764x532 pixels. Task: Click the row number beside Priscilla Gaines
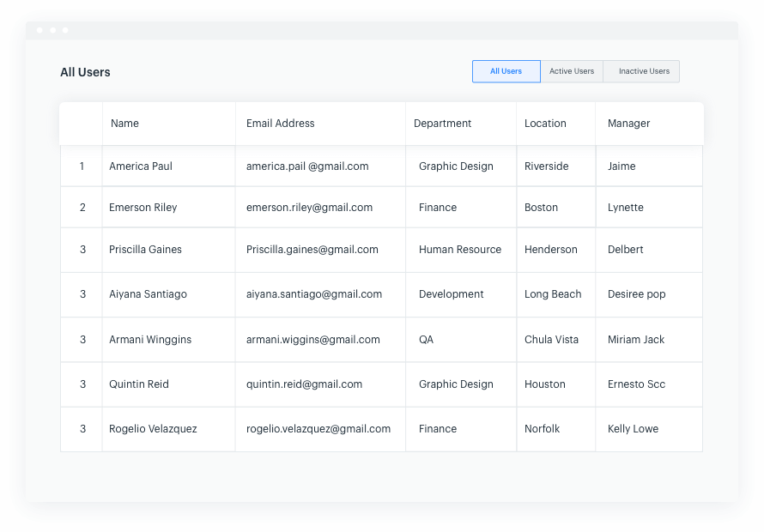pyautogui.click(x=82, y=250)
